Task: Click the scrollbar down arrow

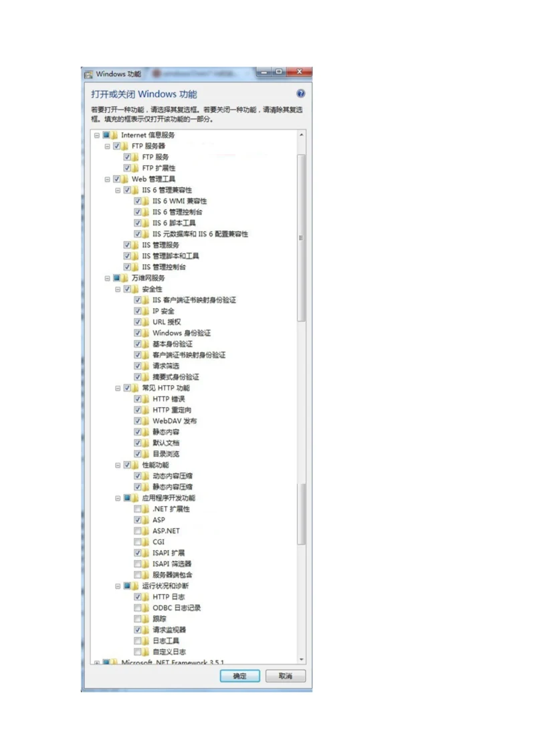Action: coord(302,659)
